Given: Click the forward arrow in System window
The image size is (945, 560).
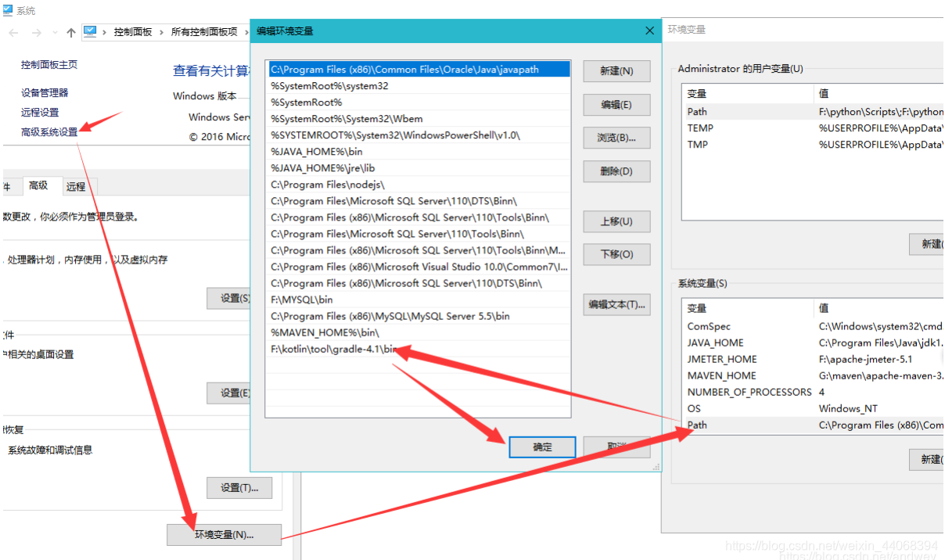Looking at the screenshot, I should [x=37, y=32].
